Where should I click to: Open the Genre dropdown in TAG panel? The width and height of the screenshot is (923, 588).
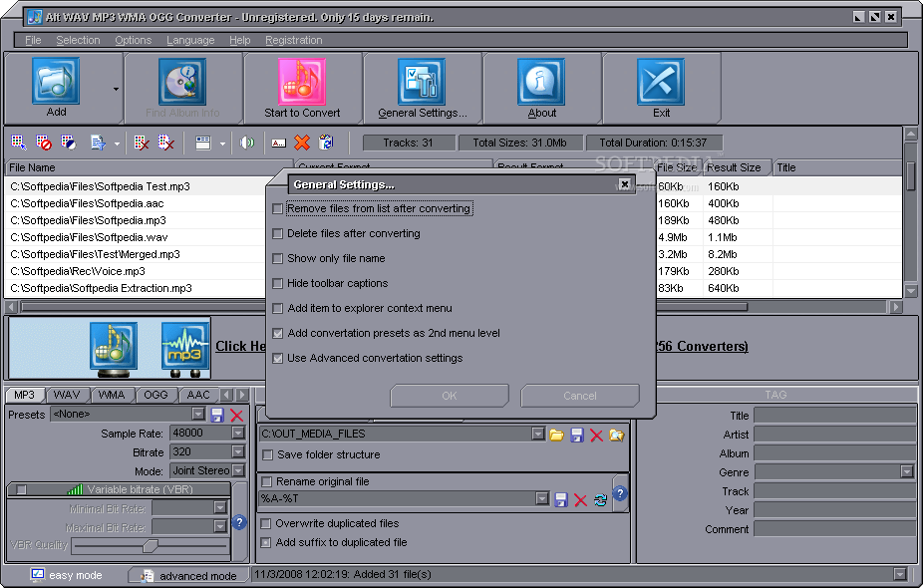pos(906,470)
